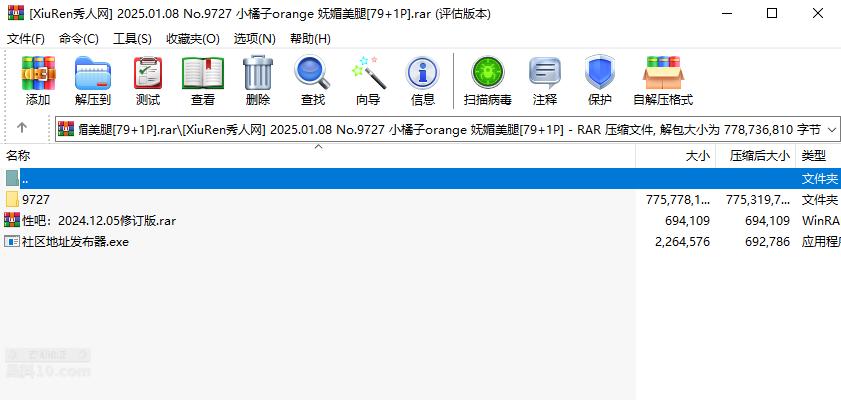
Task: Open the Options (选项) menu
Action: (255, 39)
